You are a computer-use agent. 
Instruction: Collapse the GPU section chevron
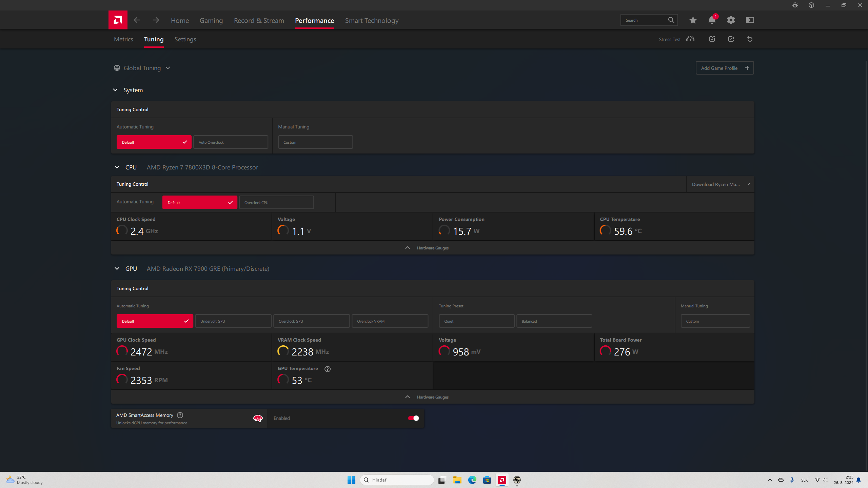(x=117, y=269)
